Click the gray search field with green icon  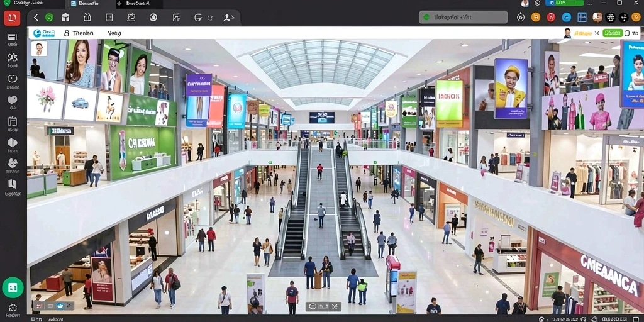pos(464,17)
